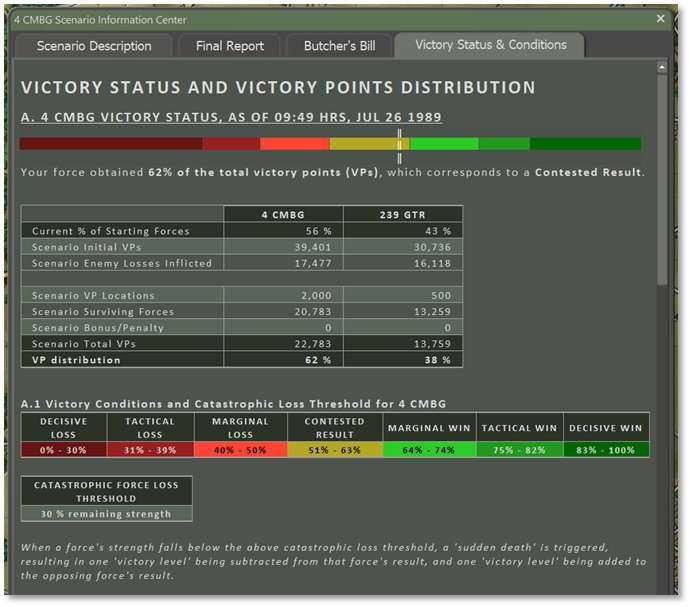Select the 4 CMBG column header
Screen dimensions: 690x607
[x=282, y=214]
